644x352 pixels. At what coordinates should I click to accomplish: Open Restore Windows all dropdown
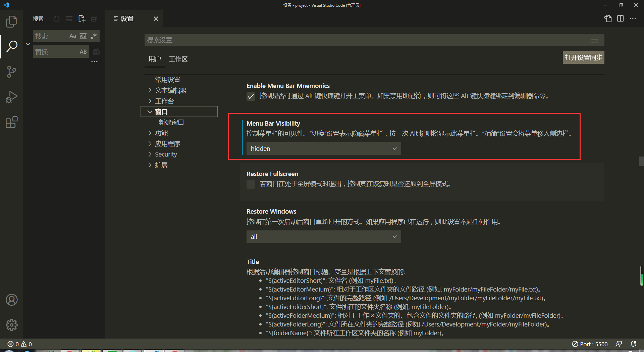324,236
